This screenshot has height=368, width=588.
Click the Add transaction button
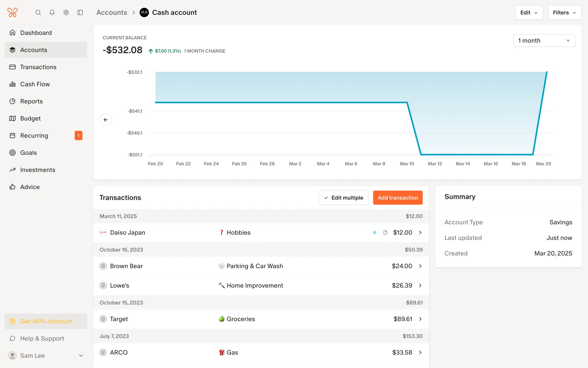pyautogui.click(x=398, y=198)
